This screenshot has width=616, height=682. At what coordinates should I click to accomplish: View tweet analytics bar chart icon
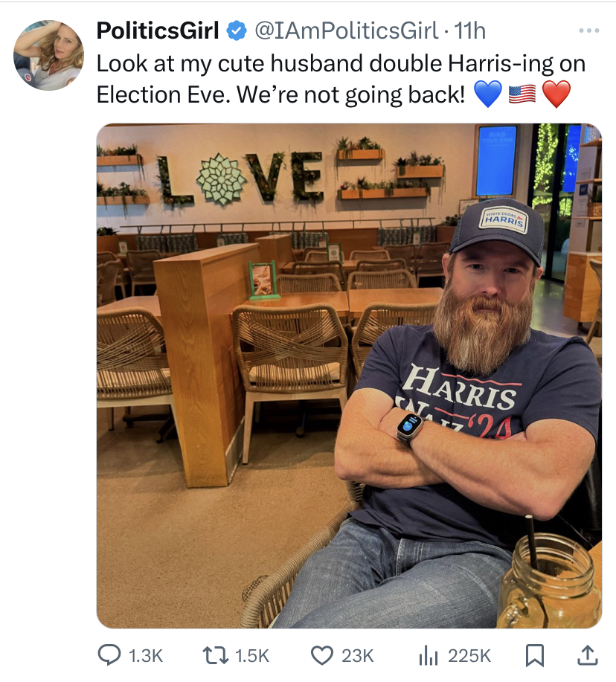tap(428, 655)
